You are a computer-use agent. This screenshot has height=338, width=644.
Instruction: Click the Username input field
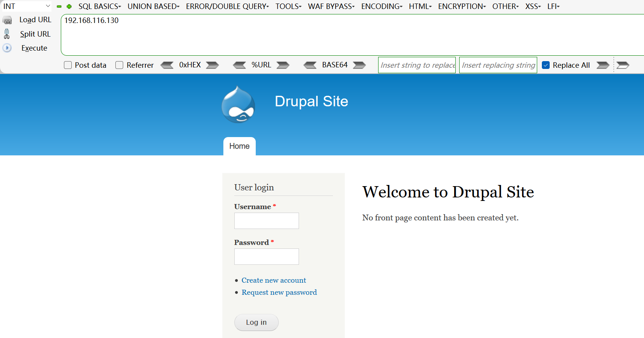[267, 221]
